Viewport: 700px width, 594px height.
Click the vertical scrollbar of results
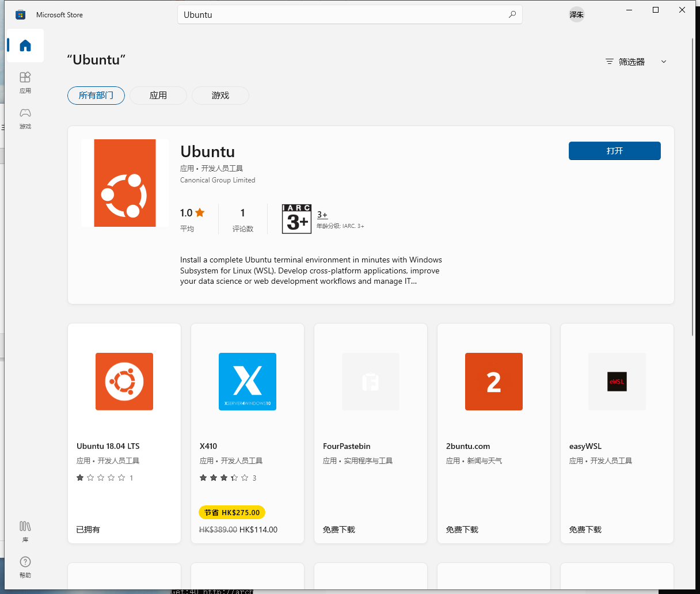[x=693, y=187]
